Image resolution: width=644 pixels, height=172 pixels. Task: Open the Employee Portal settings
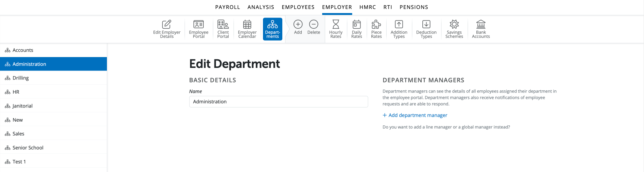[x=199, y=29]
